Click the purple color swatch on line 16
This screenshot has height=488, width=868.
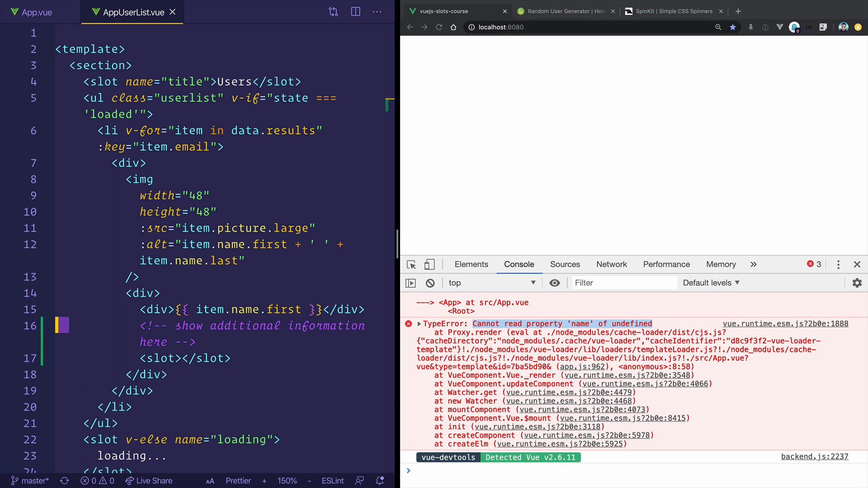[63, 325]
